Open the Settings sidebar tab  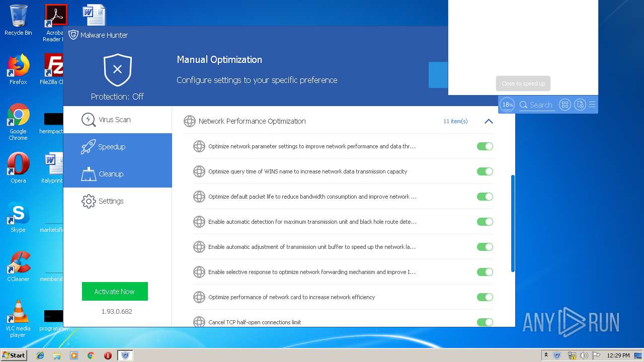117,201
